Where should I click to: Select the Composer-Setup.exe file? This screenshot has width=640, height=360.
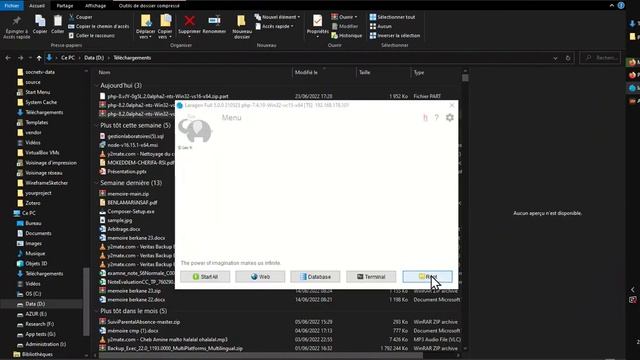click(131, 211)
